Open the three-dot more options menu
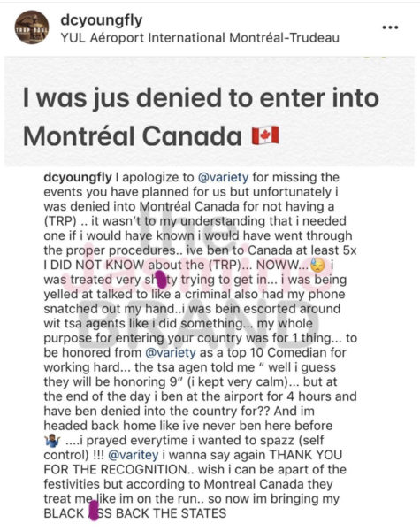The height and width of the screenshot is (531, 420). [390, 27]
